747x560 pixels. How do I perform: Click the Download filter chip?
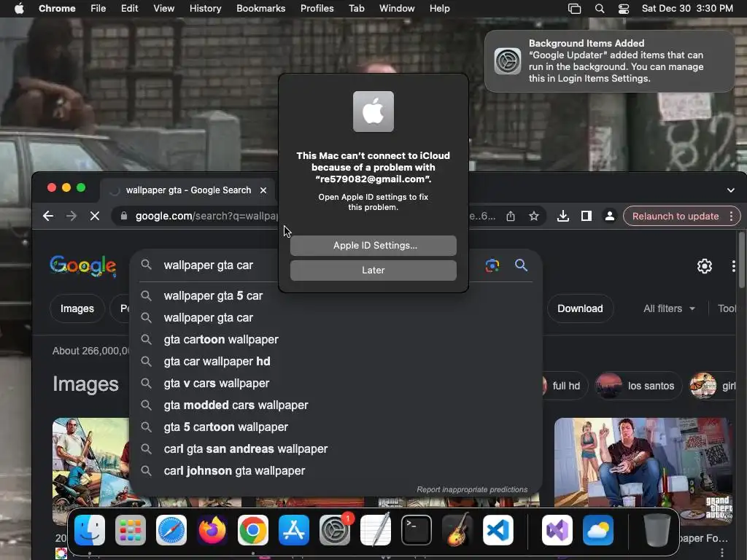580,308
